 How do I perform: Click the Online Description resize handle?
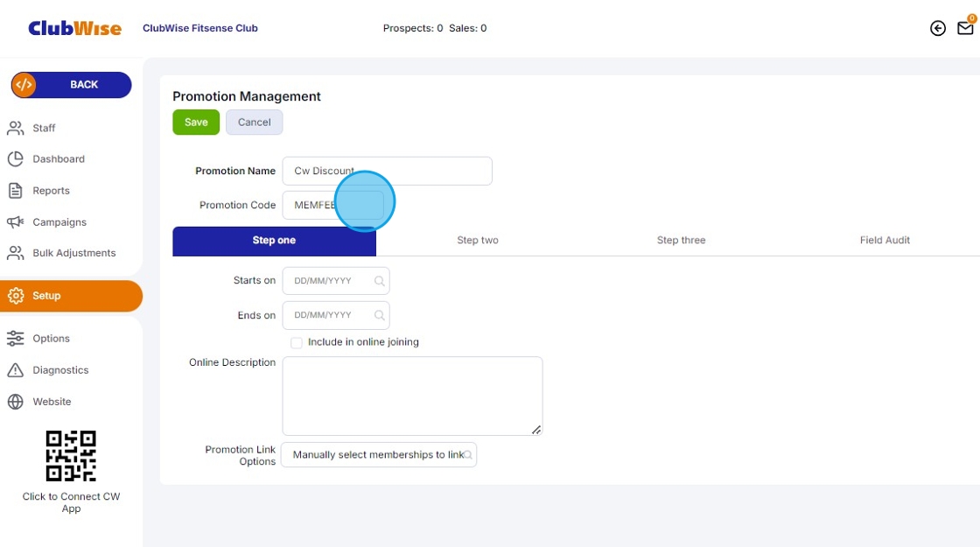[536, 430]
